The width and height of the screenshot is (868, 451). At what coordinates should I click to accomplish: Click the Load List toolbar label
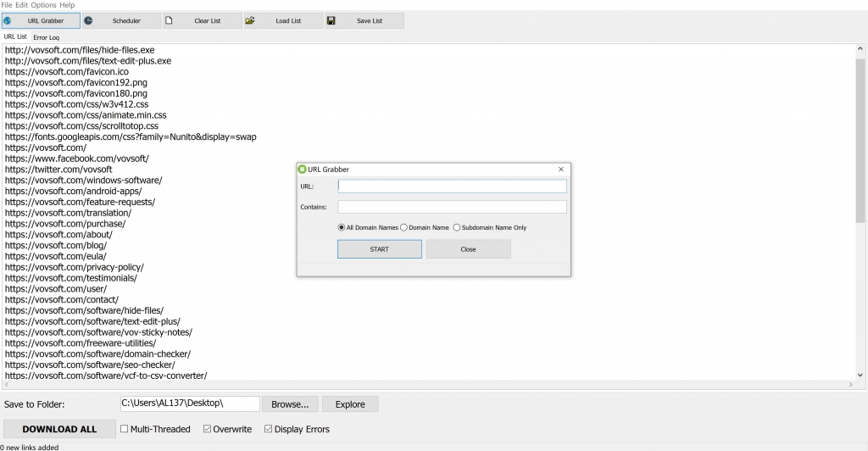pyautogui.click(x=288, y=21)
